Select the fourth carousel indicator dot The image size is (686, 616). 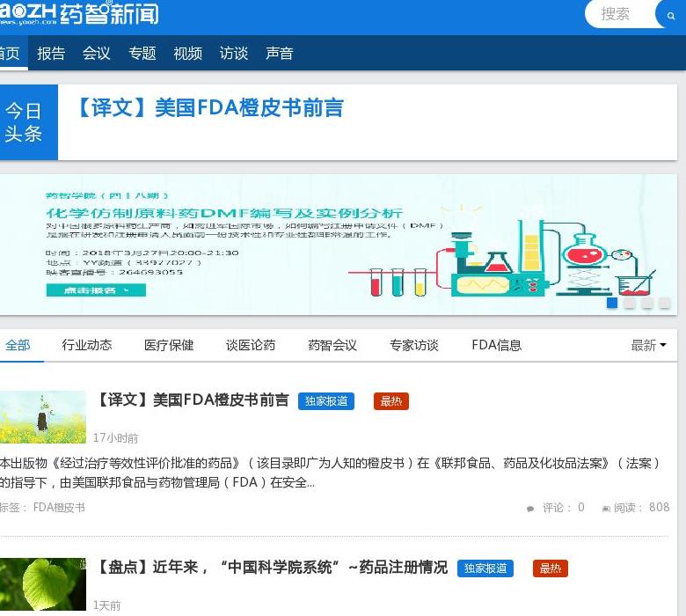[665, 303]
